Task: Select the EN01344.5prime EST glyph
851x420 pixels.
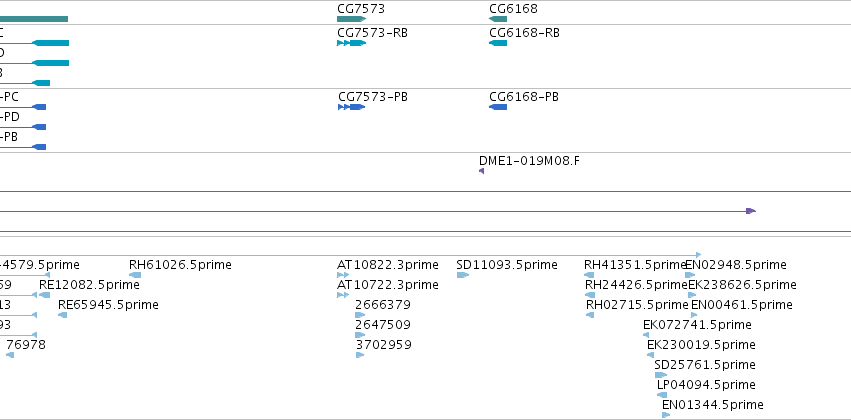Action: click(x=666, y=415)
